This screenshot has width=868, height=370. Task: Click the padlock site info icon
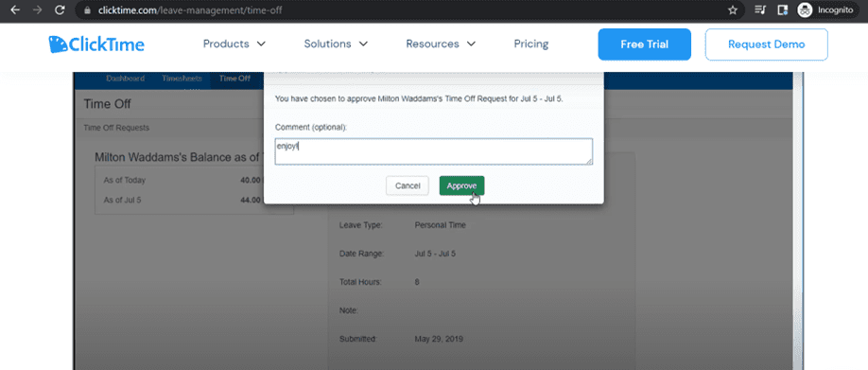(86, 10)
